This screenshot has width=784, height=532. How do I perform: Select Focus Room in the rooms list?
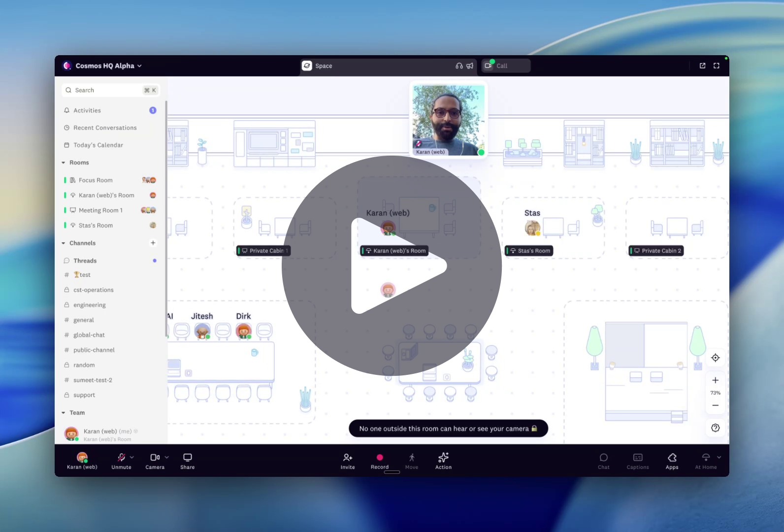(x=110, y=180)
